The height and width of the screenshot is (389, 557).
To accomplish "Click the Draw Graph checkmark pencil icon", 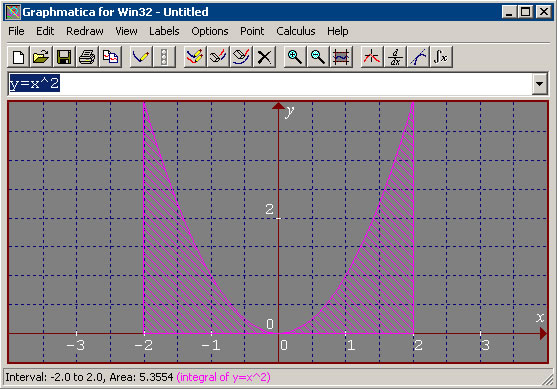I will (141, 57).
